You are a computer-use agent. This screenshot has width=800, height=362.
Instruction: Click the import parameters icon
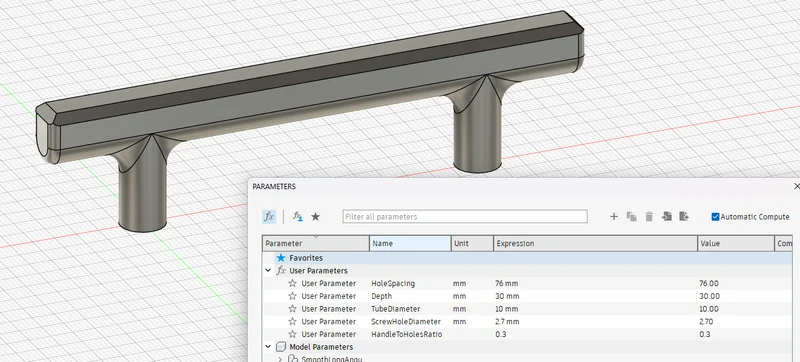pos(666,216)
